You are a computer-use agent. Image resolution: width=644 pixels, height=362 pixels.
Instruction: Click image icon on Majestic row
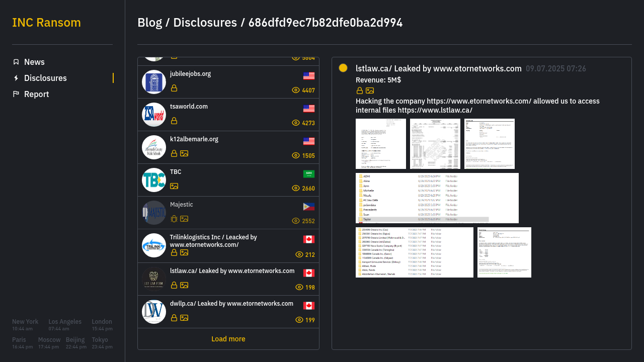tap(184, 219)
